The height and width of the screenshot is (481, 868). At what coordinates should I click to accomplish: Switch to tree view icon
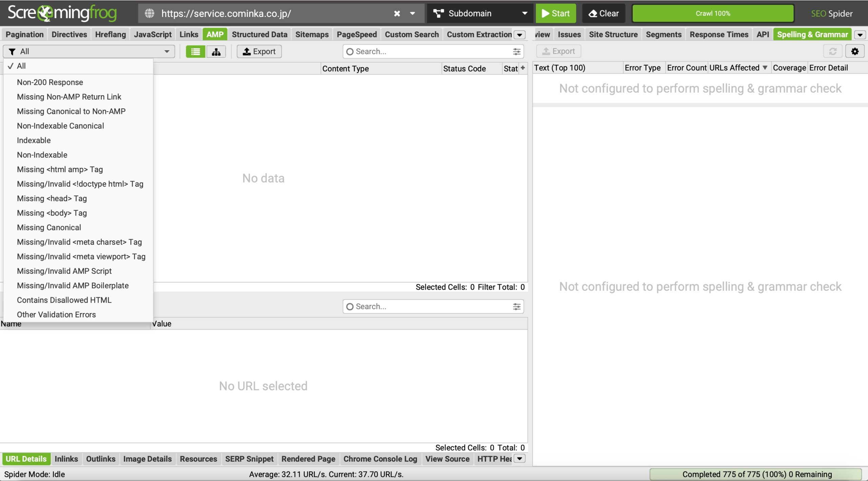click(x=216, y=52)
